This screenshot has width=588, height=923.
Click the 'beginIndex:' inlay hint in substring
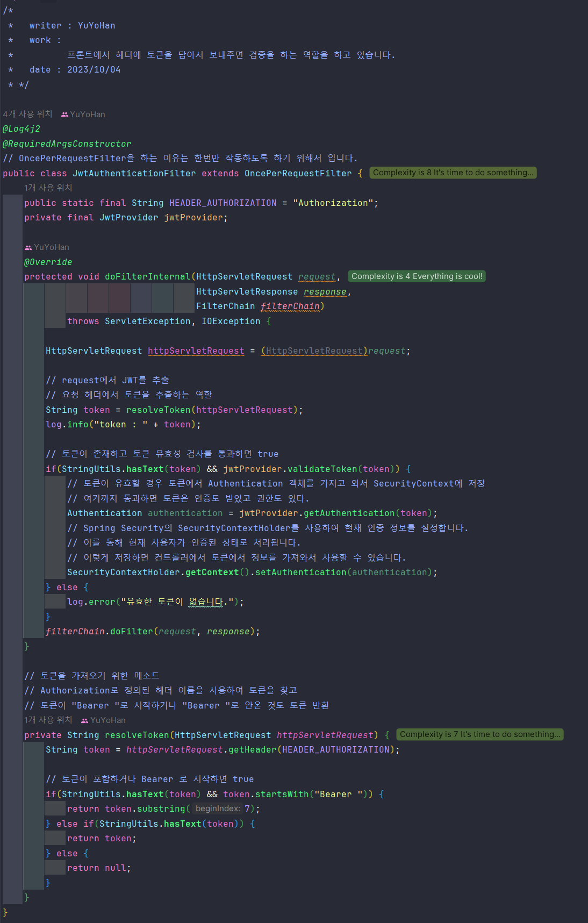click(x=218, y=808)
